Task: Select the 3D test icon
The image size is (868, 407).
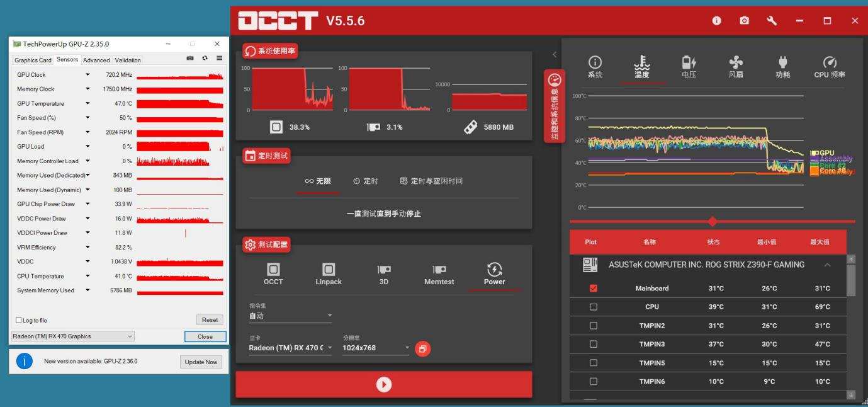Action: point(384,269)
